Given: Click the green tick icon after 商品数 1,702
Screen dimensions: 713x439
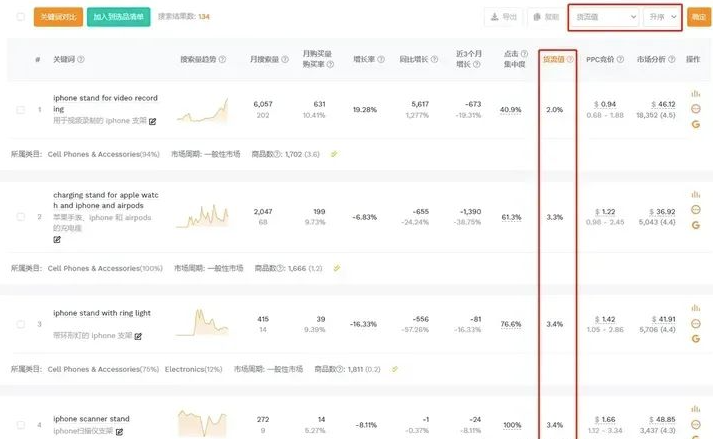Looking at the screenshot, I should click(334, 154).
